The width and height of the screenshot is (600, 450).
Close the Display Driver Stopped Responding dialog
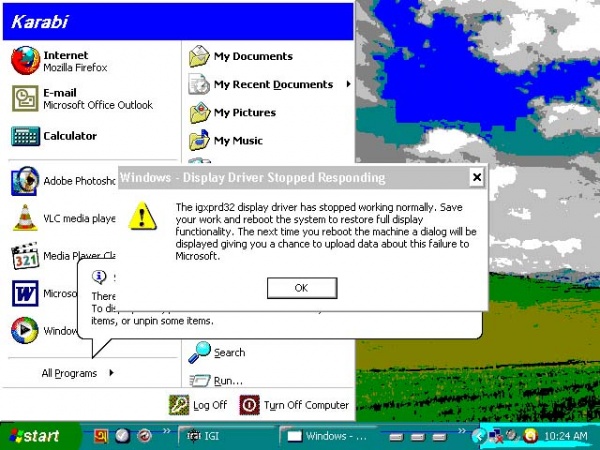point(477,177)
